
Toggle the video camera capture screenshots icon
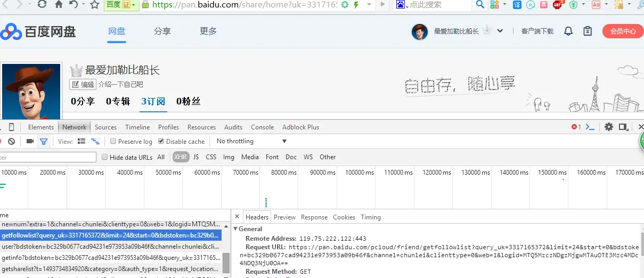coord(30,141)
